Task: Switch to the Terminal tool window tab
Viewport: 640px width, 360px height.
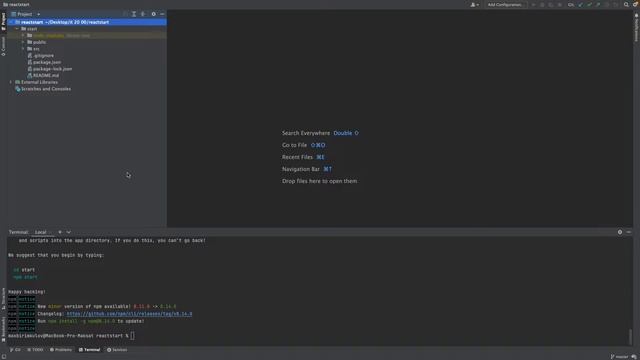Action: (x=89, y=350)
